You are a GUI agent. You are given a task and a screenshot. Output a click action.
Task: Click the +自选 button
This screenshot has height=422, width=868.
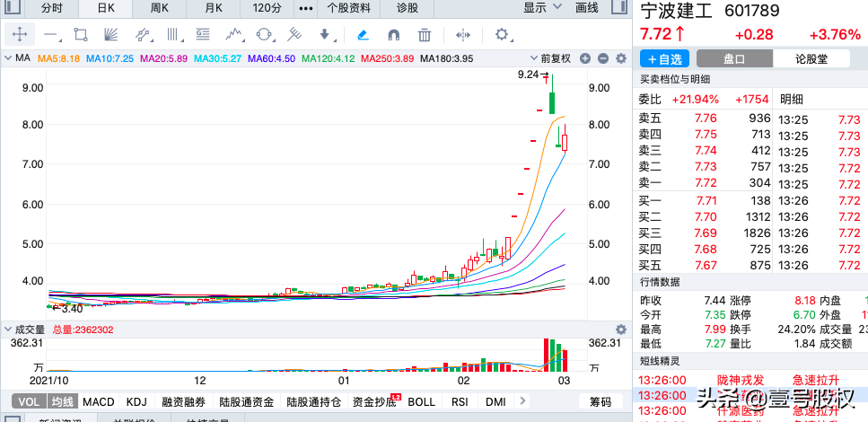[664, 58]
